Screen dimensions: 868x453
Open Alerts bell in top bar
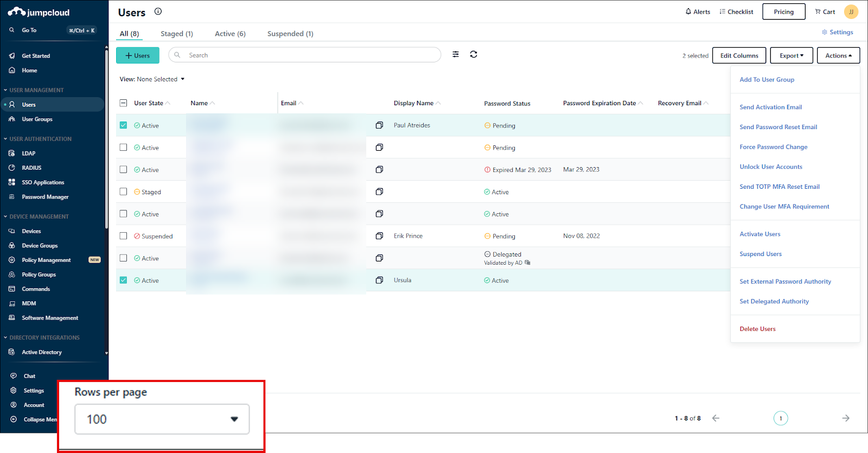click(698, 11)
